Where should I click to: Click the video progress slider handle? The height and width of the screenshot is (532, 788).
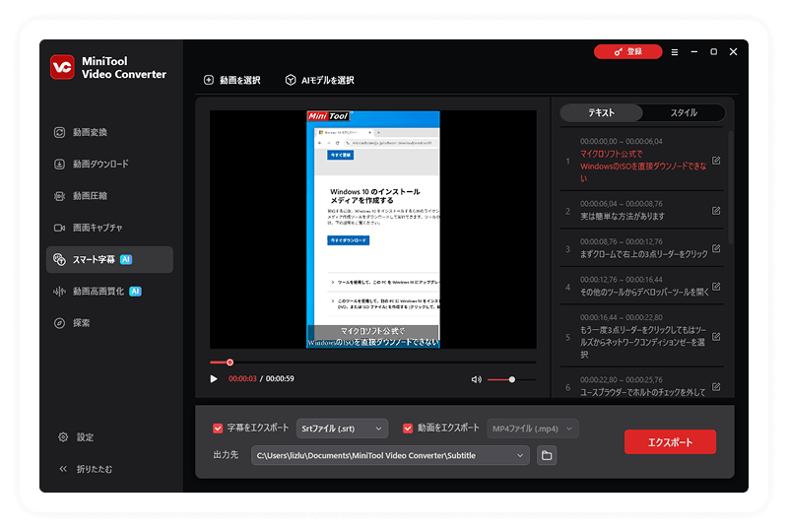click(230, 362)
